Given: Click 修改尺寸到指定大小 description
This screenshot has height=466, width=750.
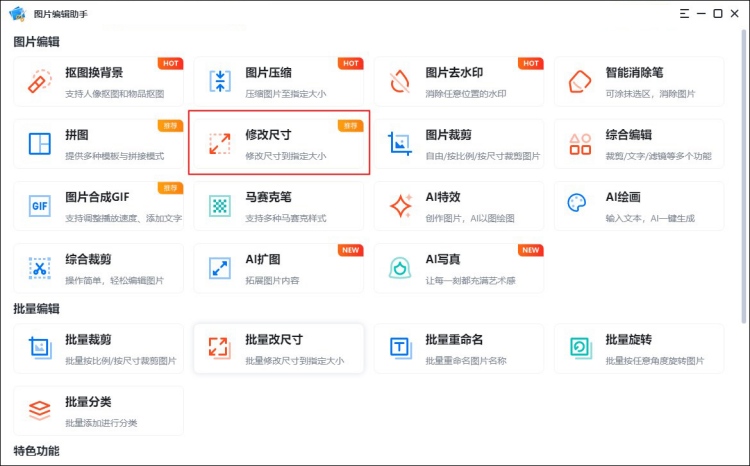Looking at the screenshot, I should pos(286,156).
